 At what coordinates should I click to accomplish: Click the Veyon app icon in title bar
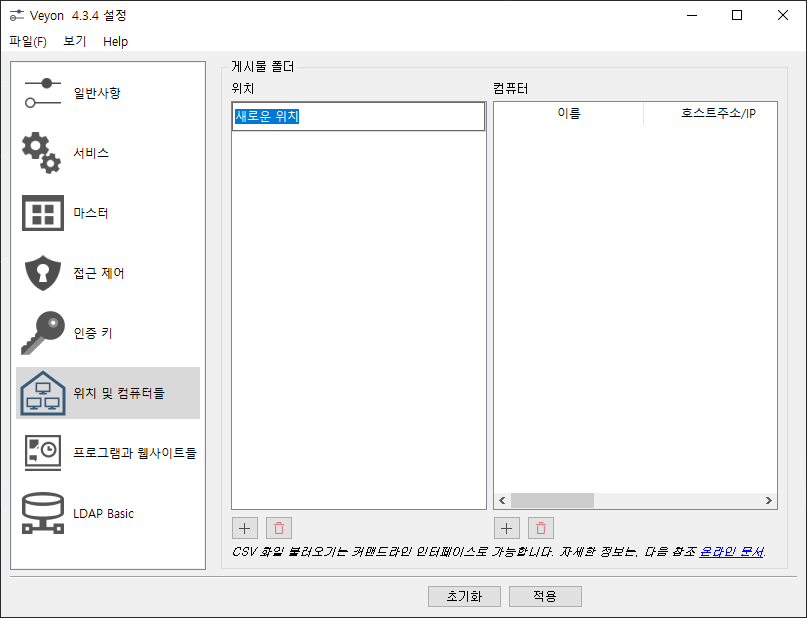point(16,15)
